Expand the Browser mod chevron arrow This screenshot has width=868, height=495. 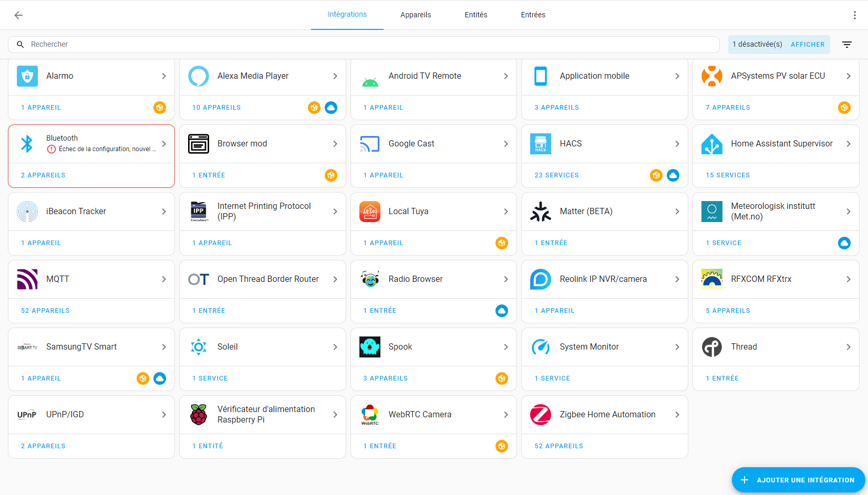pos(335,144)
